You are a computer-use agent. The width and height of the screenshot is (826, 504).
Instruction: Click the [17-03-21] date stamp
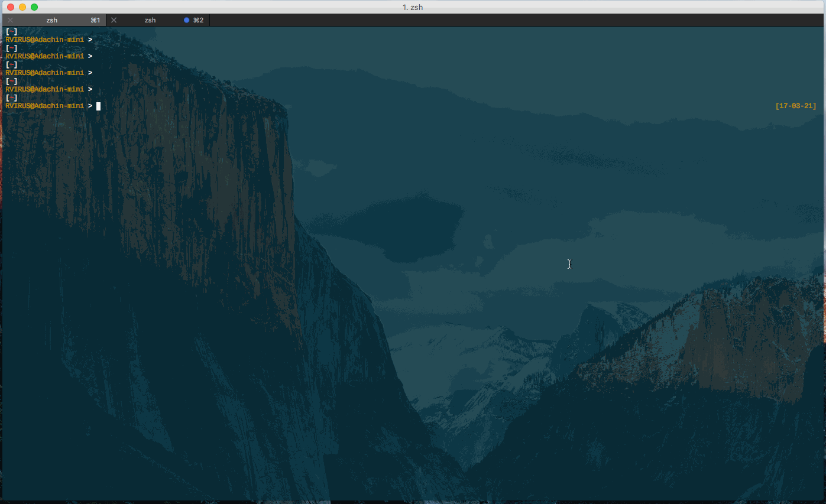pyautogui.click(x=795, y=106)
